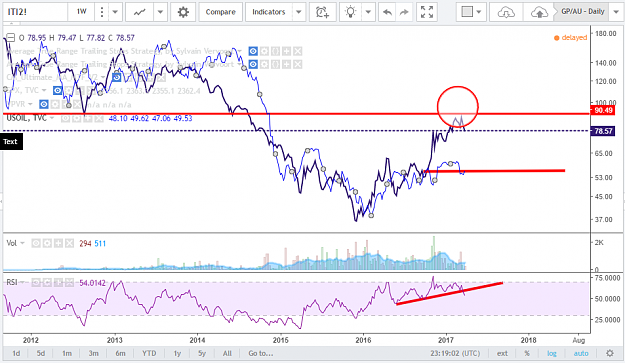The width and height of the screenshot is (625, 363).
Task: Open source braces of first ATR strategy
Action: click(275, 51)
